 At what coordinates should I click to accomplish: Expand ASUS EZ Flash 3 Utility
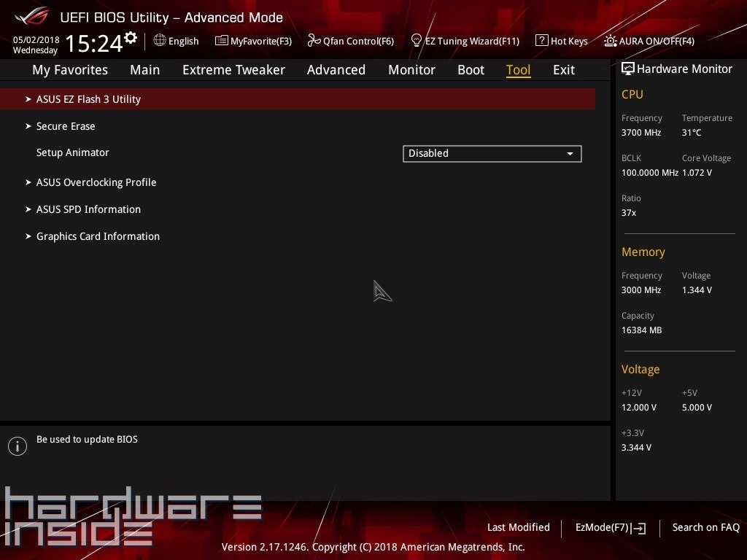click(88, 99)
